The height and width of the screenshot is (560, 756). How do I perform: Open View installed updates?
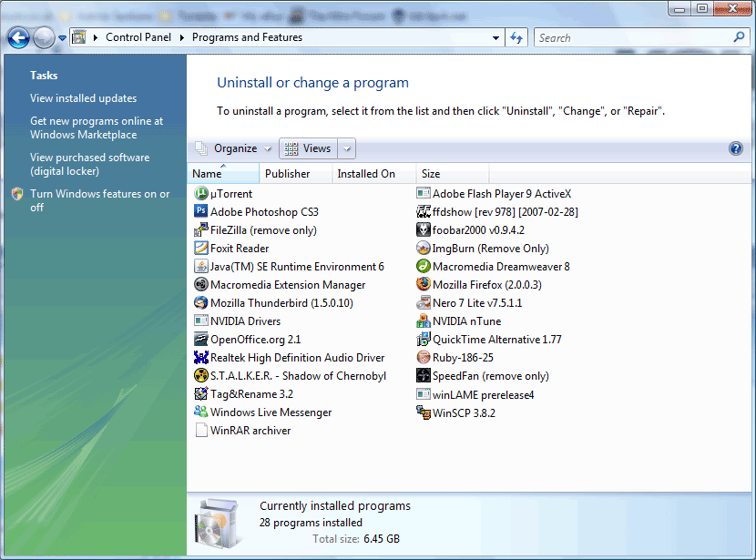coord(84,98)
